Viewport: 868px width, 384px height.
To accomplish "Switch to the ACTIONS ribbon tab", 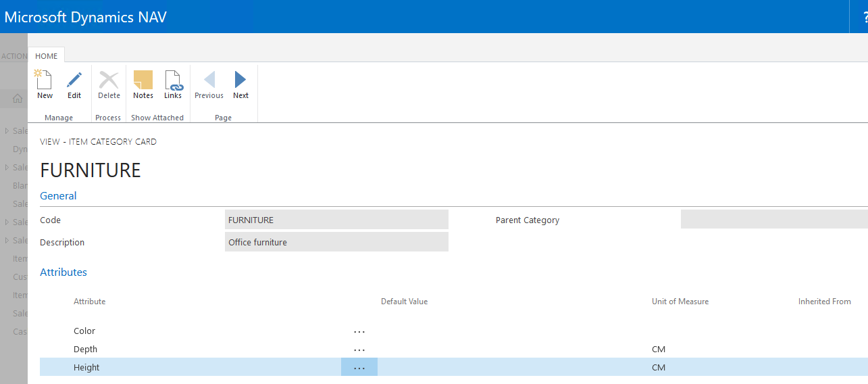I will click(x=14, y=56).
